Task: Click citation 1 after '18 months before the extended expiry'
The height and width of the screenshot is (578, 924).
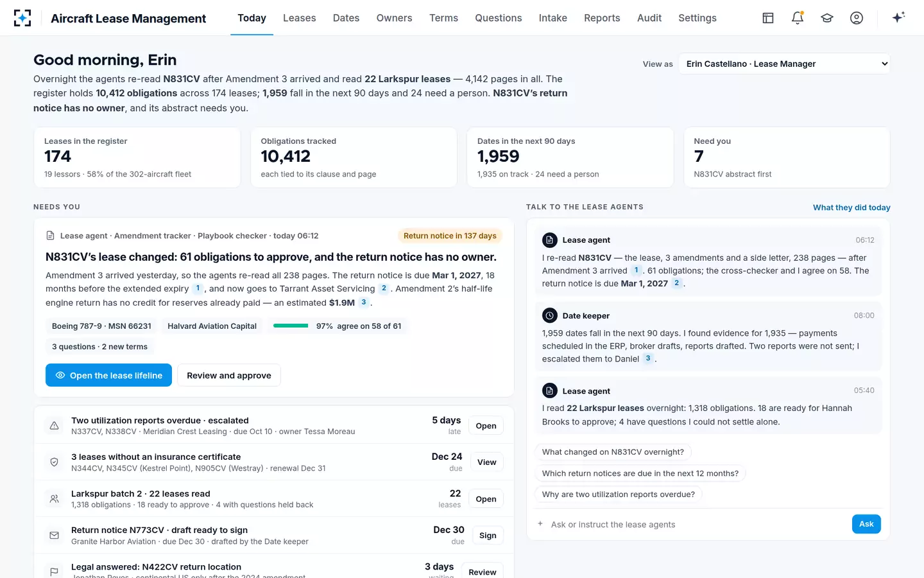Action: pyautogui.click(x=198, y=288)
